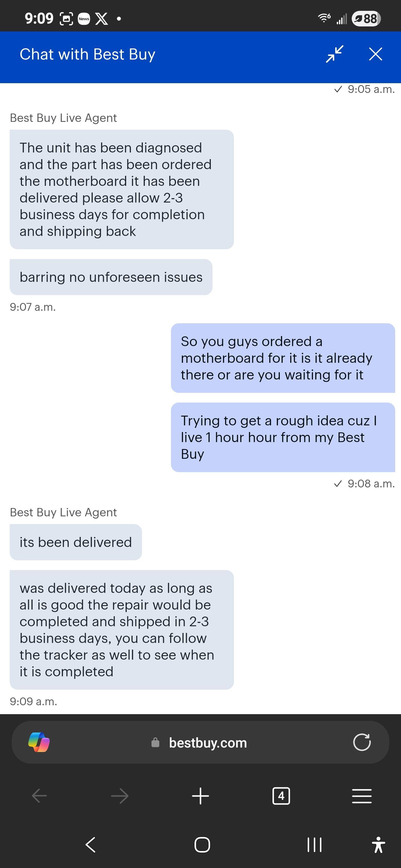Tap the accessibility shortcut icon
Viewport: 401px width, 868px height.
tap(378, 845)
